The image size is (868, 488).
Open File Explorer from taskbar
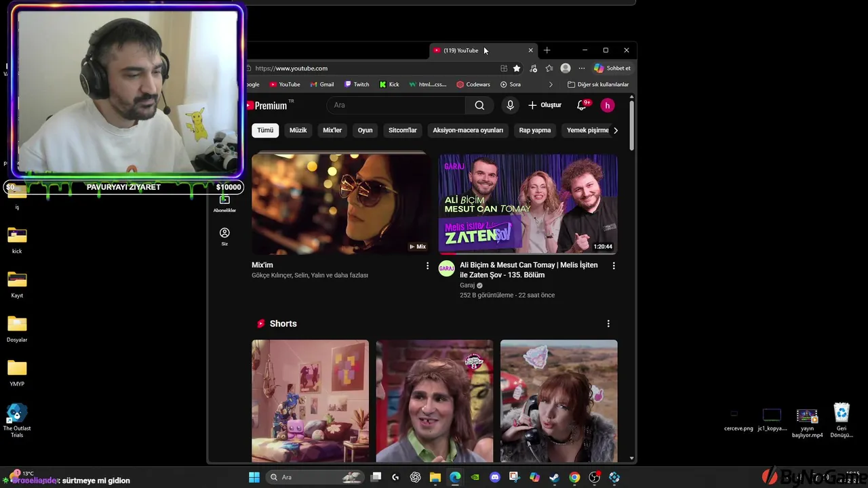tap(435, 477)
